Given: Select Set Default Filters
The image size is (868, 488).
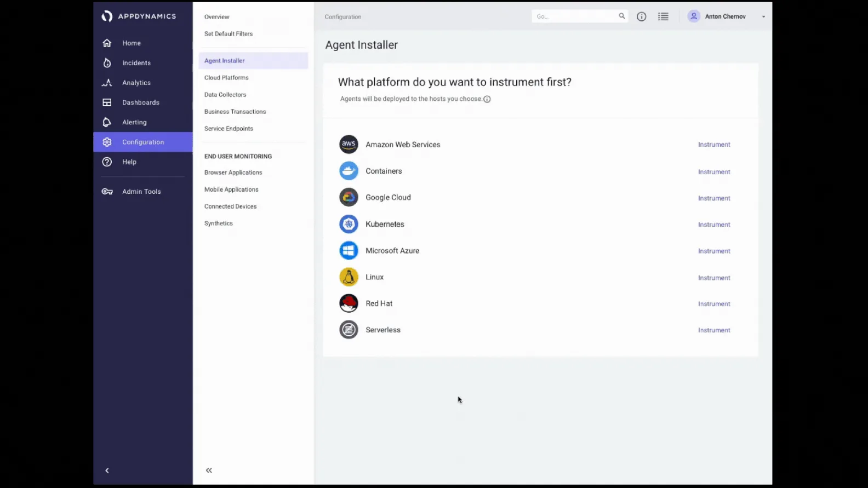Looking at the screenshot, I should pyautogui.click(x=229, y=34).
